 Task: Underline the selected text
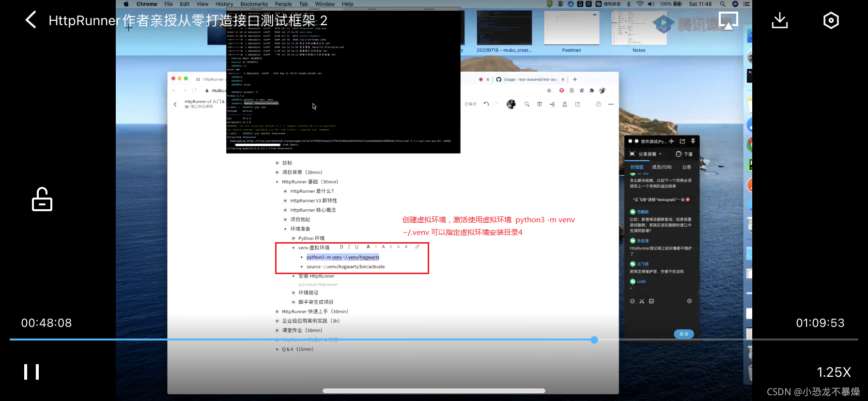tap(357, 247)
